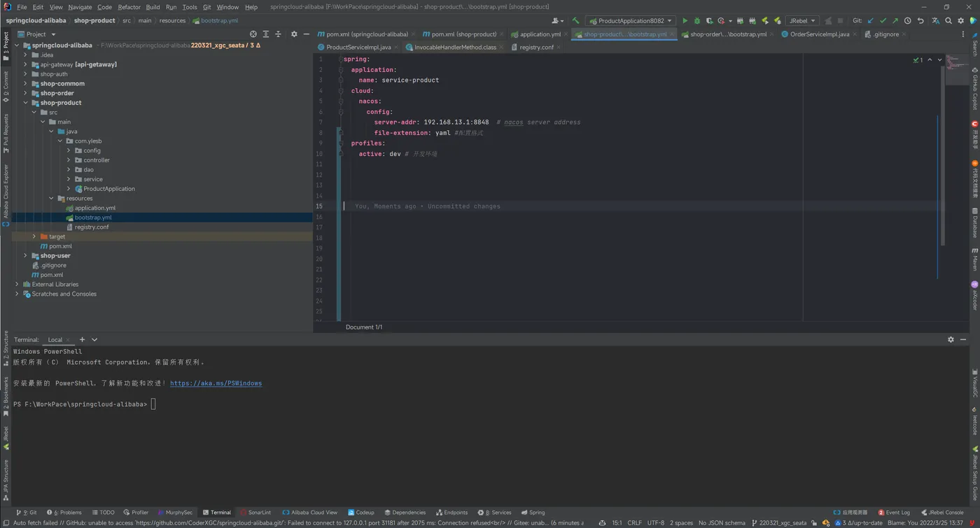Open the user account icon dropdown
The width and height of the screenshot is (980, 528).
tap(557, 21)
